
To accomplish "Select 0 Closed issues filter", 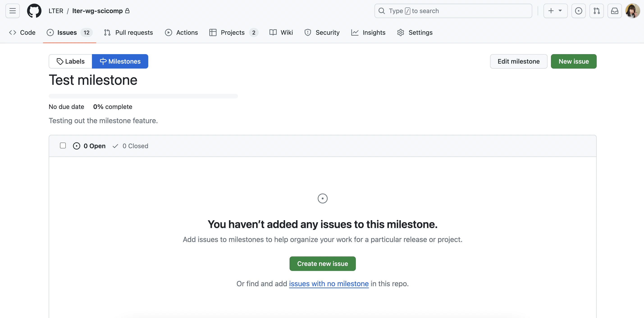I will click(x=131, y=145).
